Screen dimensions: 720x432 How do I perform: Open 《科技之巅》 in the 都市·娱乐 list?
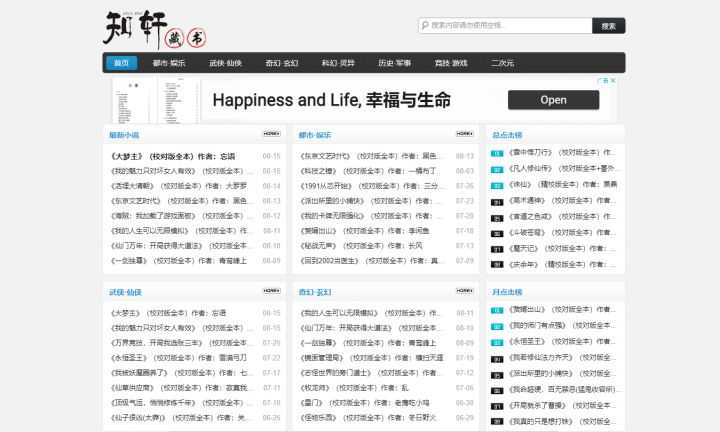(369, 171)
